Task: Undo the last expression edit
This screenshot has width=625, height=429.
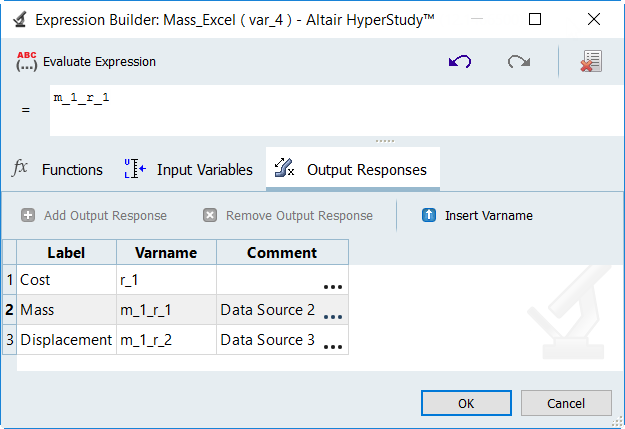Action: click(x=460, y=62)
